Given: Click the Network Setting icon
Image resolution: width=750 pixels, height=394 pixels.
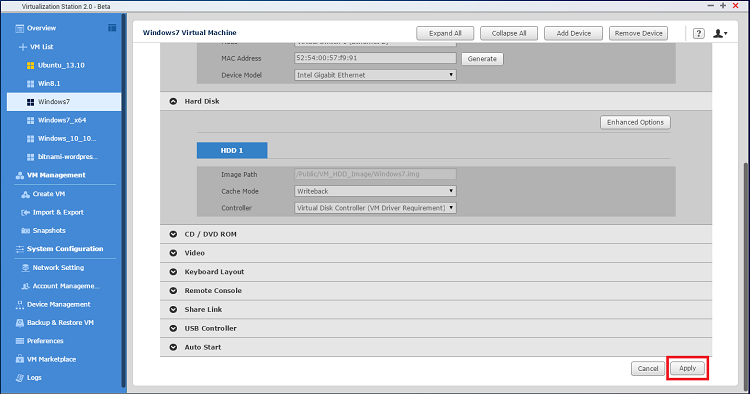Looking at the screenshot, I should click(25, 268).
